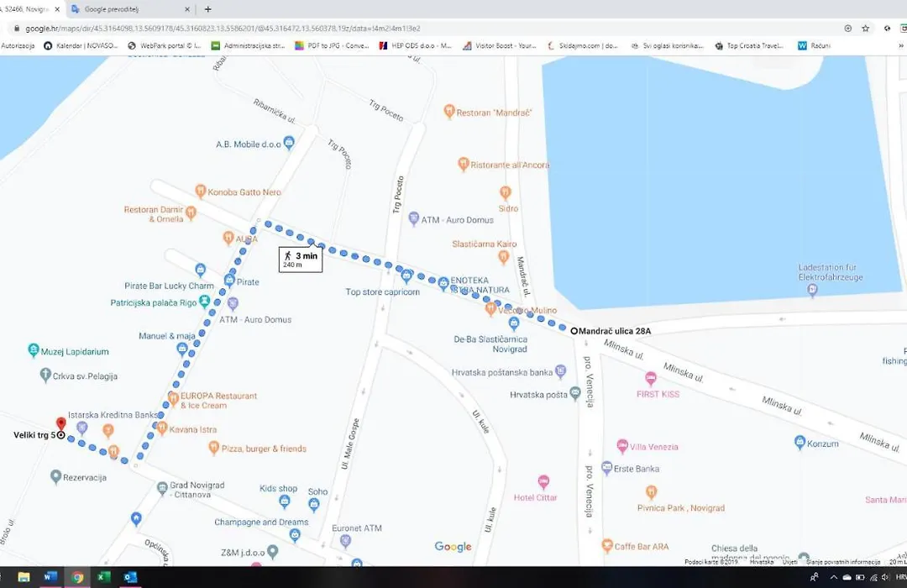Viewport: 907px width, 588px height.
Task: Click the Pizza, burger & friends pin
Action: (x=214, y=448)
